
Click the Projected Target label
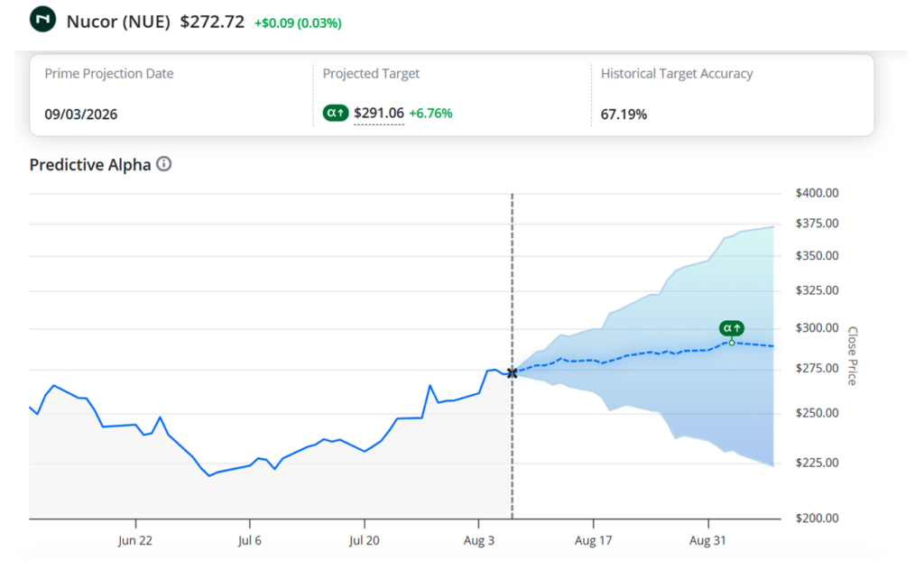371,74
